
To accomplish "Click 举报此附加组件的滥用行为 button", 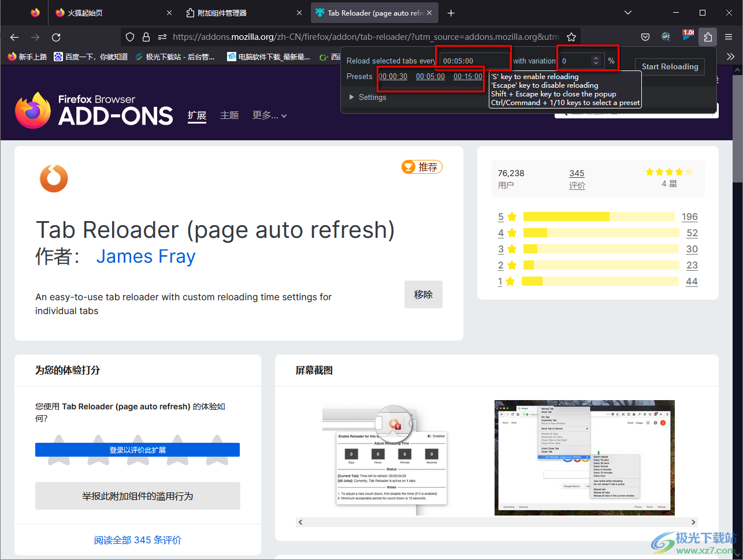I will point(138,496).
